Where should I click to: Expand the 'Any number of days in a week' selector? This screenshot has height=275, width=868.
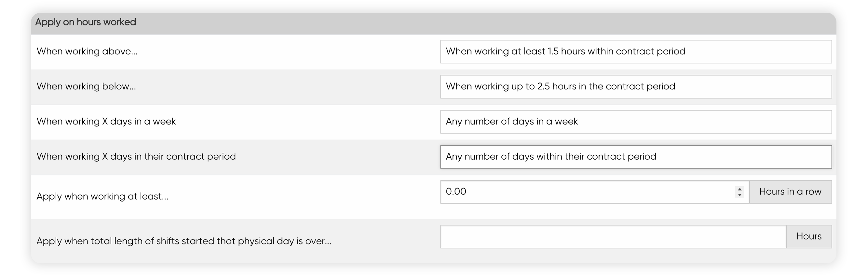tap(636, 122)
